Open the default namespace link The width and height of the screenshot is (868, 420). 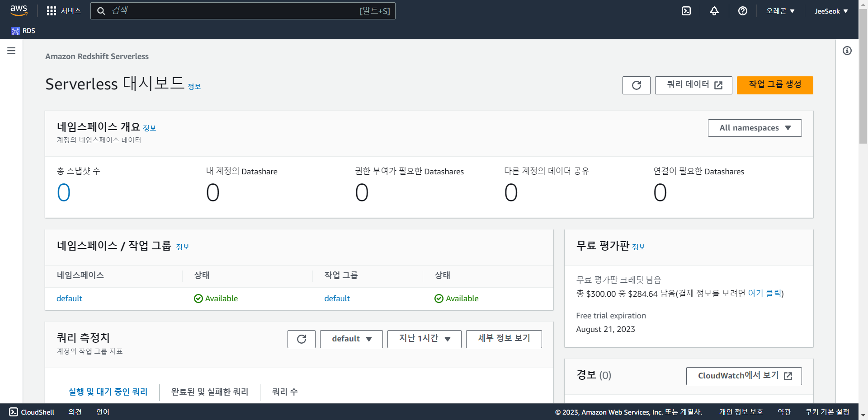69,299
